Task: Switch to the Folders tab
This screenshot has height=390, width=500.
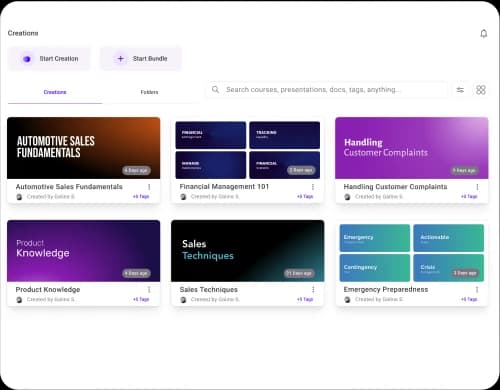Action: click(x=149, y=92)
